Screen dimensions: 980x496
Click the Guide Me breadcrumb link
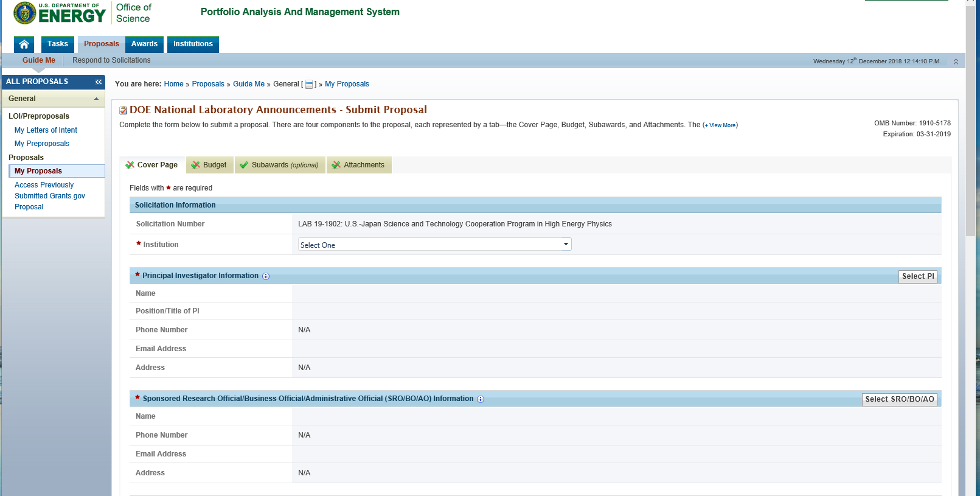pos(249,84)
